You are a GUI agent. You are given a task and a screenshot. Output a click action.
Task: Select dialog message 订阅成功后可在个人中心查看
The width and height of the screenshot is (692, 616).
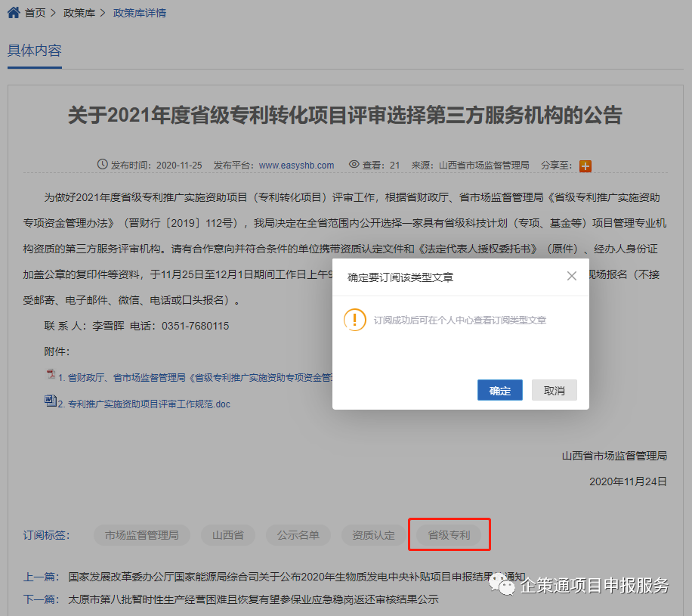pos(460,320)
